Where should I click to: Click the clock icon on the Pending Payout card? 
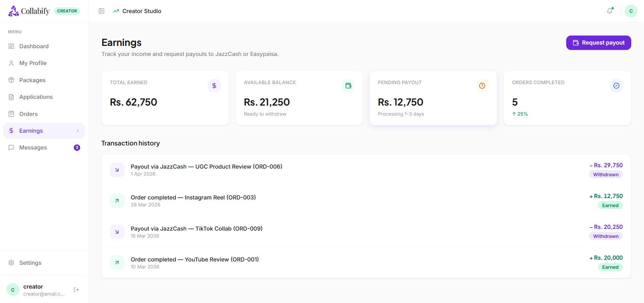(x=482, y=86)
